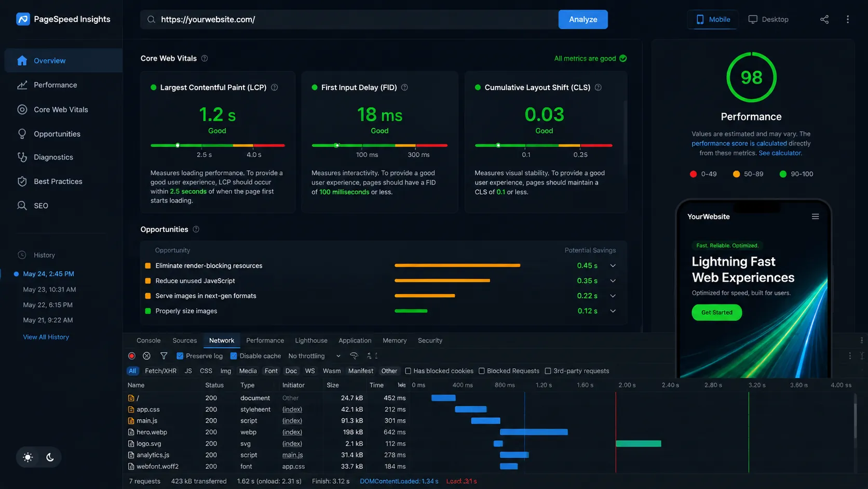The height and width of the screenshot is (489, 868).
Task: Click the network panel settings dots icon
Action: tap(850, 356)
